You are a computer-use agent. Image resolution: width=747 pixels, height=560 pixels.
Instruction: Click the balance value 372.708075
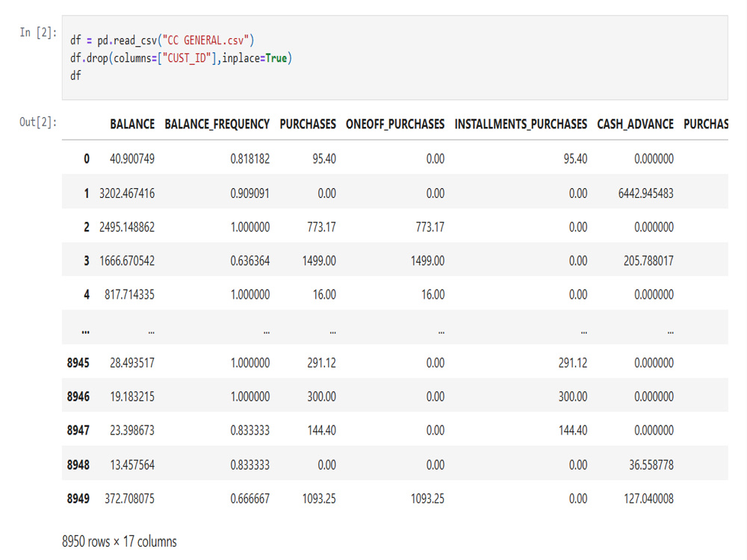pos(129,499)
